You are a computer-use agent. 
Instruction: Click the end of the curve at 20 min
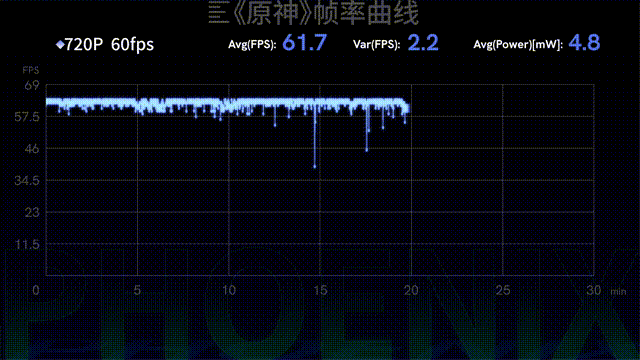(x=407, y=109)
